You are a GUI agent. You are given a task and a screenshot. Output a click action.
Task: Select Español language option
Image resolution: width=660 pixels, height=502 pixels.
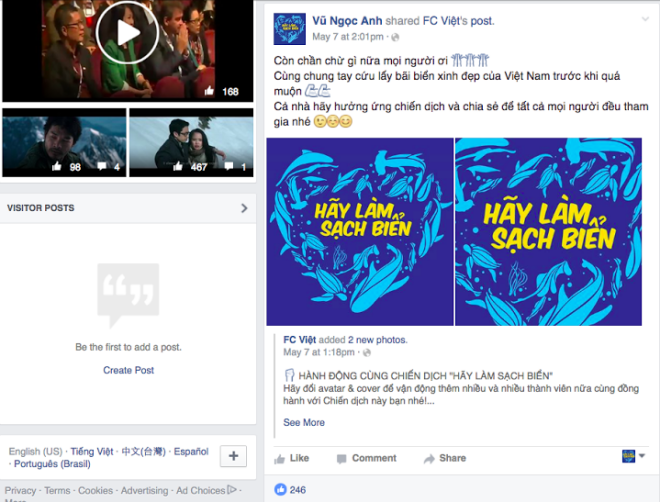pyautogui.click(x=191, y=452)
